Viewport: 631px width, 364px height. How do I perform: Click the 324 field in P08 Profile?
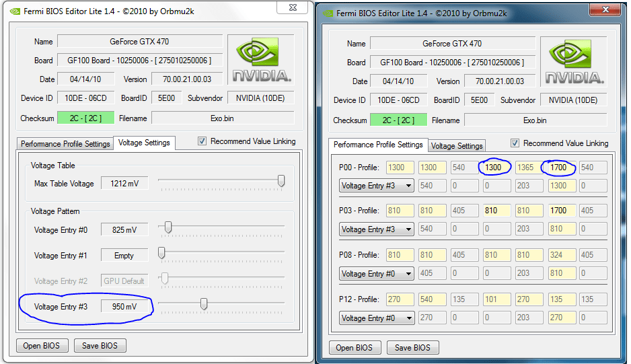pos(562,255)
